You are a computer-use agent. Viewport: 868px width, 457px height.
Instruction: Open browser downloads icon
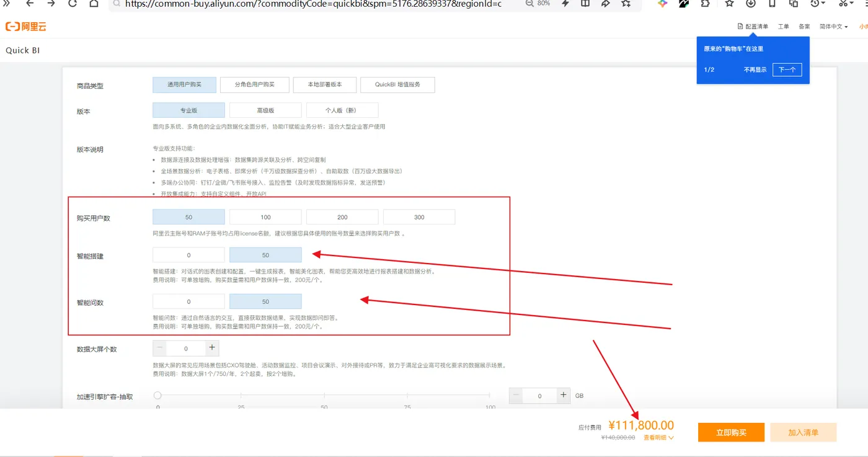[751, 3]
